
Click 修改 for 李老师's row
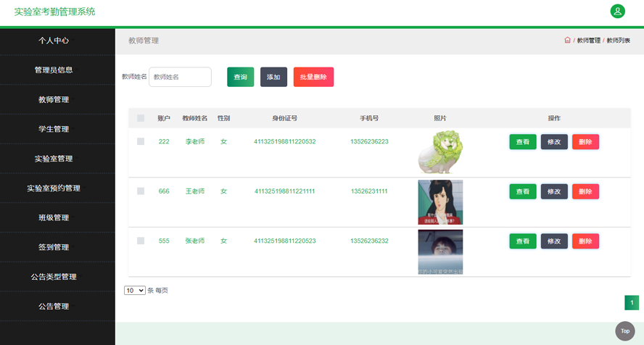coord(554,142)
